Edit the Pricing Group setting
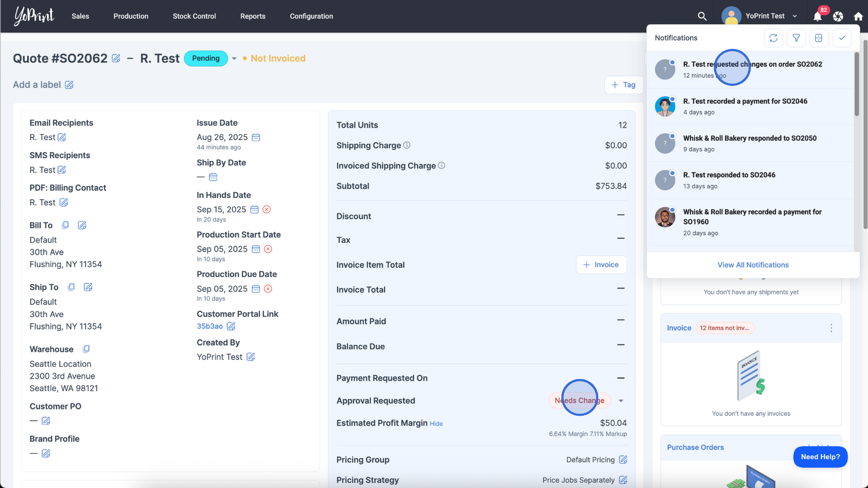 tap(623, 460)
